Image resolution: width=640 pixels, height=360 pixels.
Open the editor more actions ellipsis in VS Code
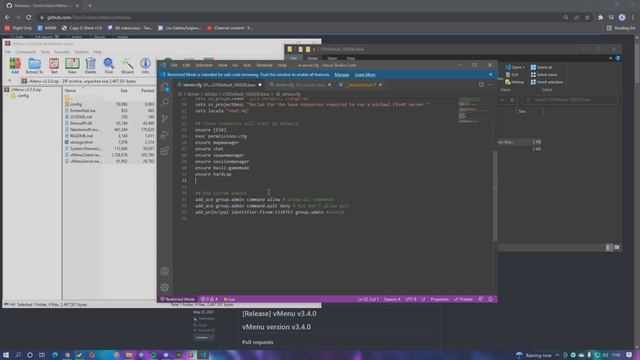pos(490,84)
